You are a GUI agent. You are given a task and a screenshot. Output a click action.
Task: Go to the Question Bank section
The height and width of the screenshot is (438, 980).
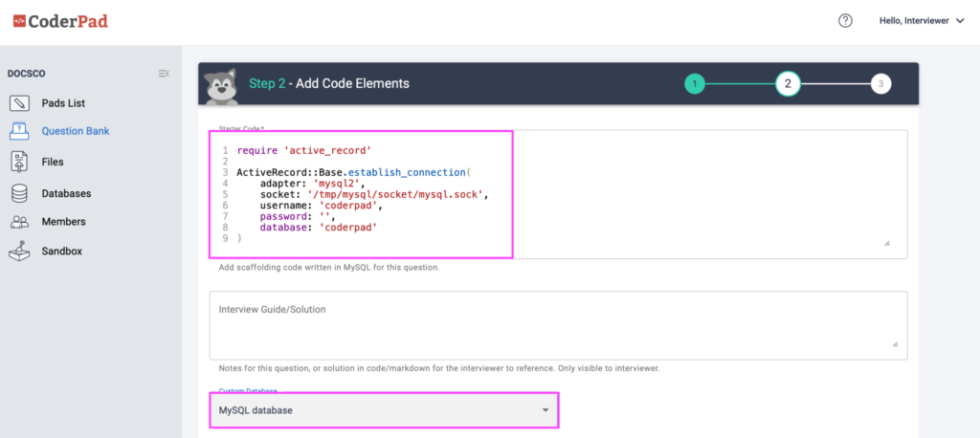click(x=76, y=131)
